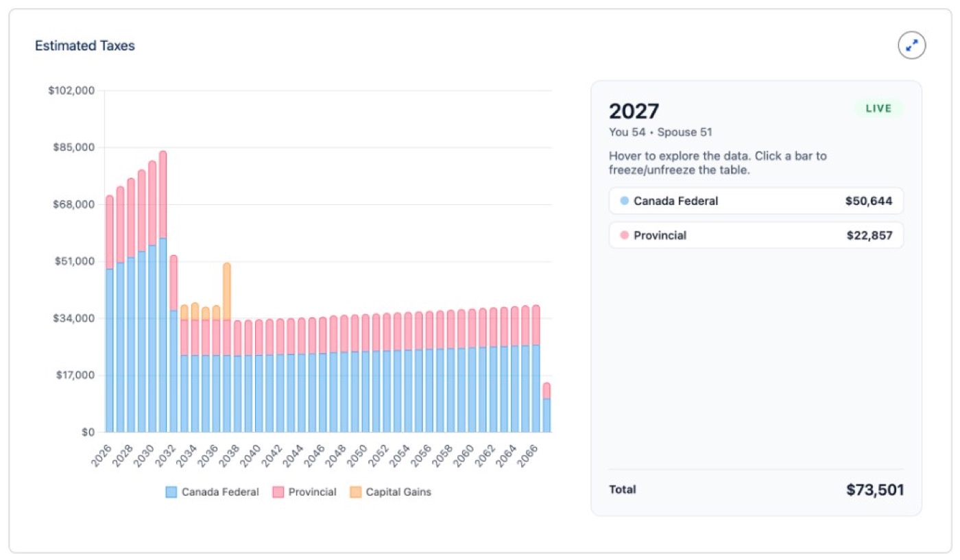Select the tallest bar for 2031
960x560 pixels.
[x=163, y=292]
